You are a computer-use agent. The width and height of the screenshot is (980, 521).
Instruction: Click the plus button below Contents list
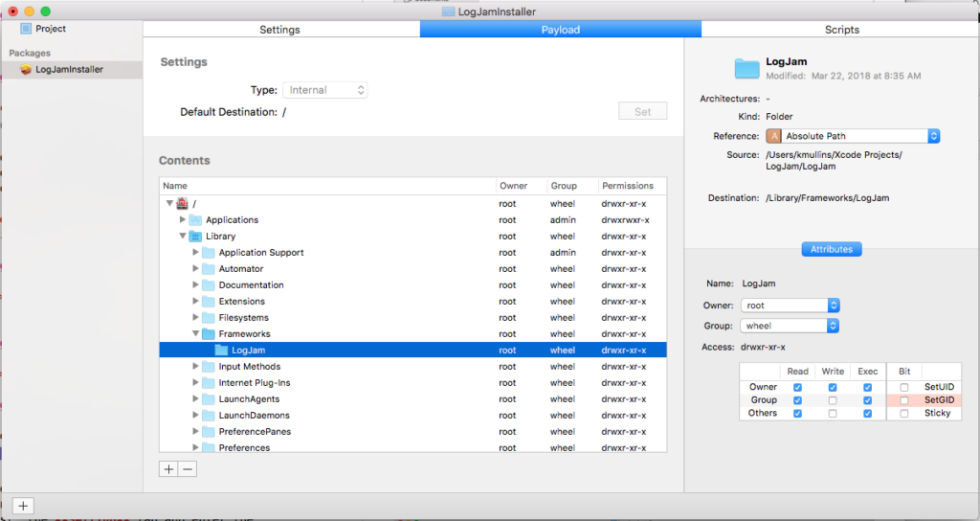pos(168,468)
